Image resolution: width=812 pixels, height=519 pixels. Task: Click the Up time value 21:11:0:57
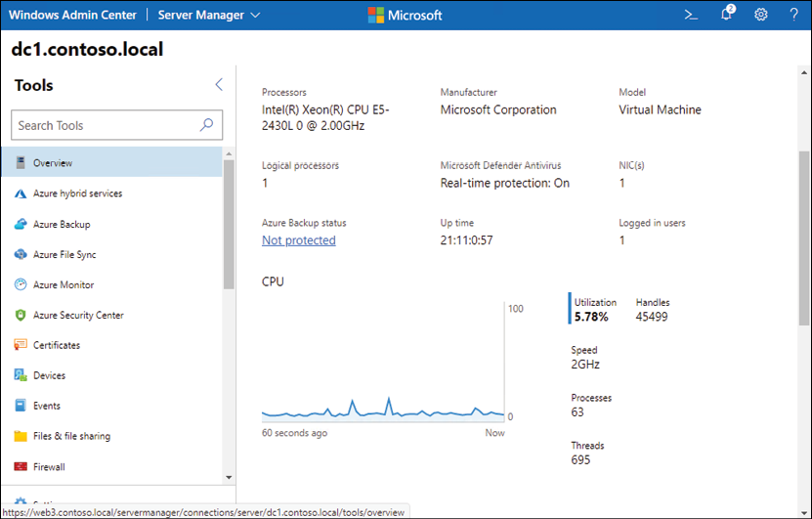click(467, 240)
